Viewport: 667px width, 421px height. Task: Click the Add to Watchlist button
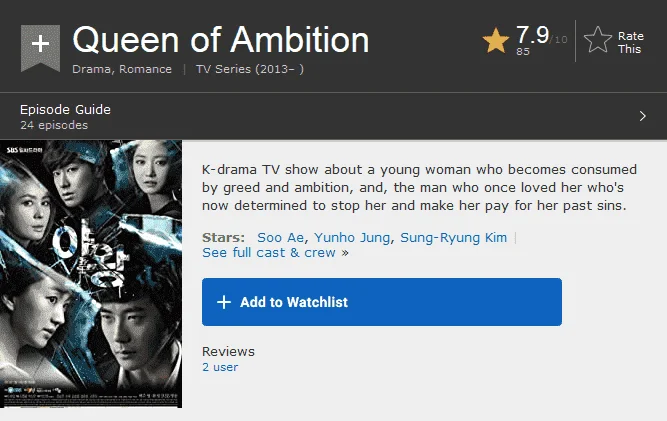[x=382, y=302]
